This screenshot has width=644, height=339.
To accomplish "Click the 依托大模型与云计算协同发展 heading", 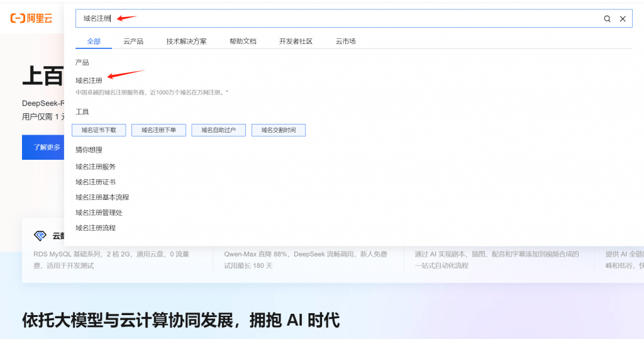I will click(180, 320).
